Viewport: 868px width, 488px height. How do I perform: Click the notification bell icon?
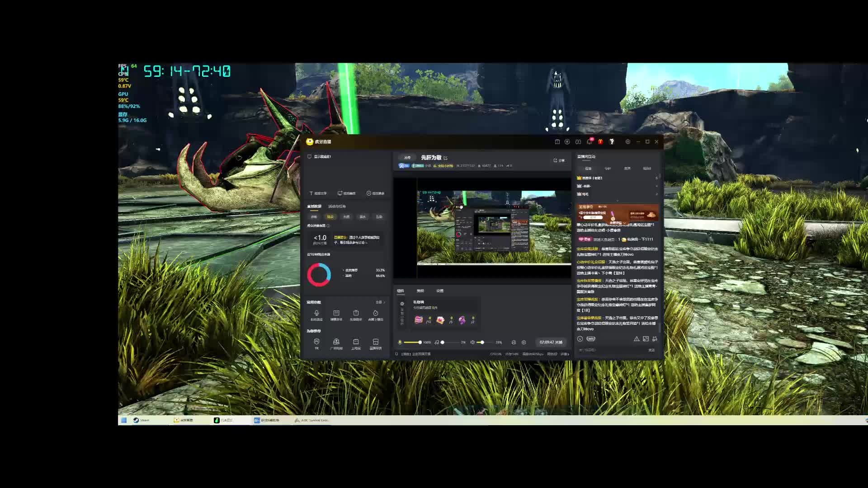point(589,142)
